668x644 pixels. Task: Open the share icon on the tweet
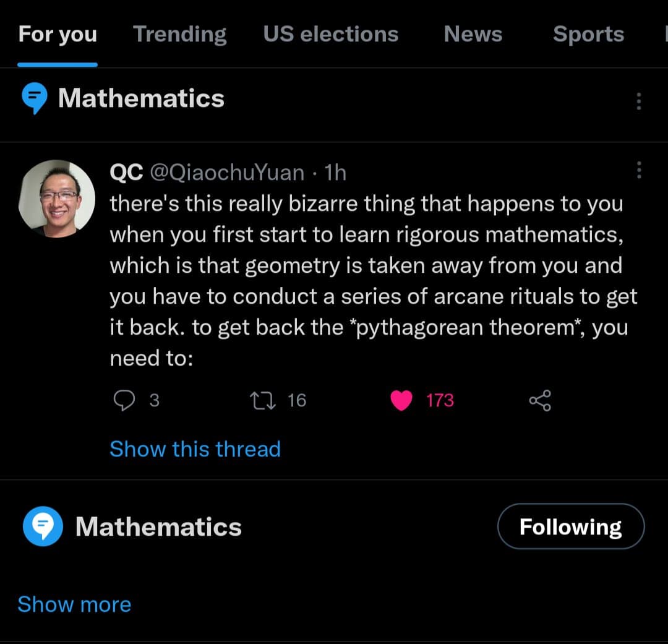tap(539, 400)
